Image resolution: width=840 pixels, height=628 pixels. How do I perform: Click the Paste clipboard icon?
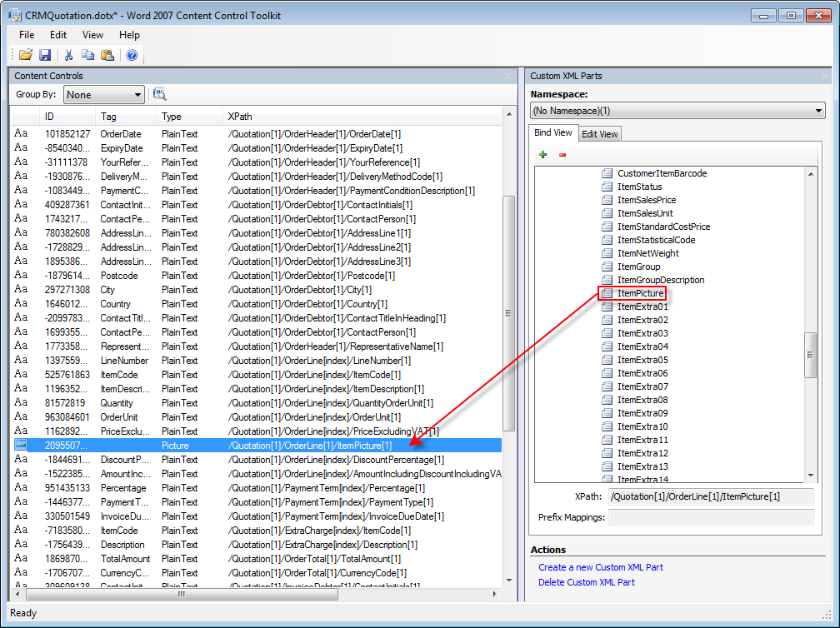(107, 55)
